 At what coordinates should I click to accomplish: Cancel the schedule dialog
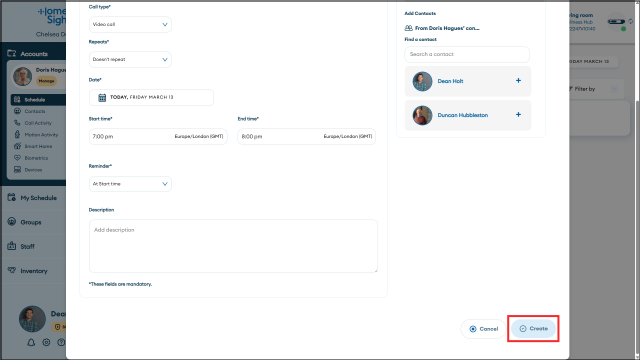(x=484, y=329)
